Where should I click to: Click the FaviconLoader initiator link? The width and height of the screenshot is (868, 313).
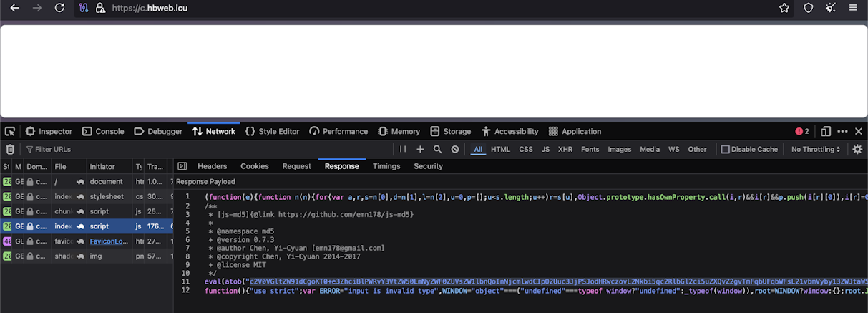click(x=107, y=241)
